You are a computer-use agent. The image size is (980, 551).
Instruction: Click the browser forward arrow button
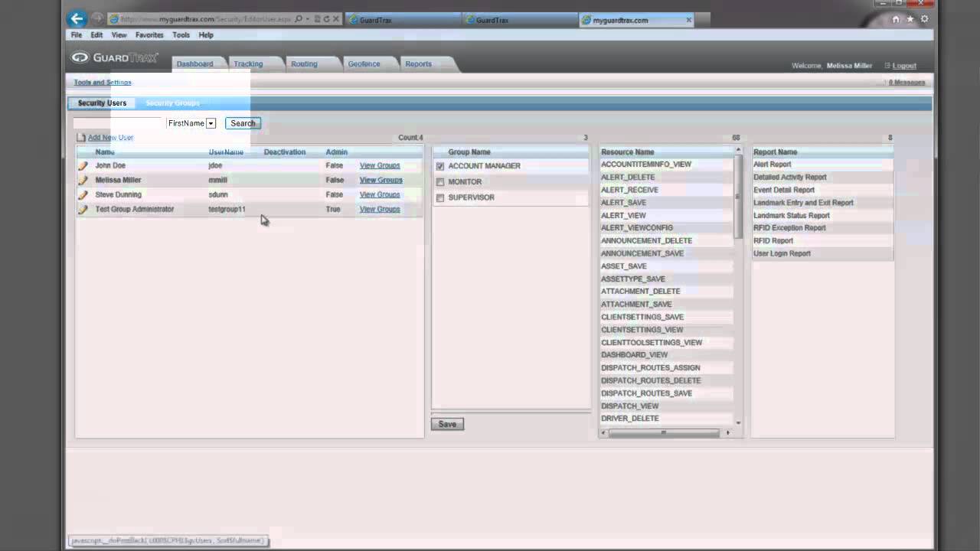(x=97, y=19)
